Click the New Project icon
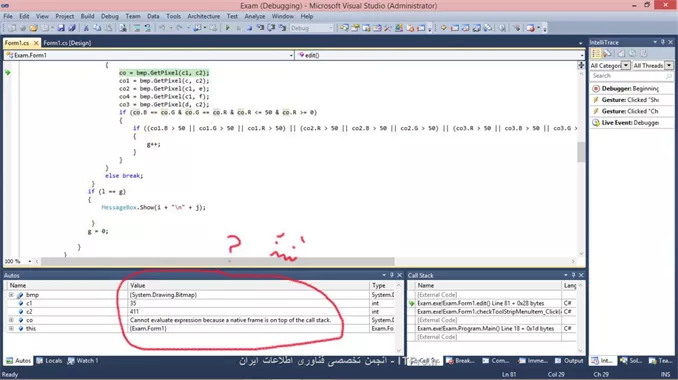Screen dimensions: 678x380 click(x=12, y=28)
